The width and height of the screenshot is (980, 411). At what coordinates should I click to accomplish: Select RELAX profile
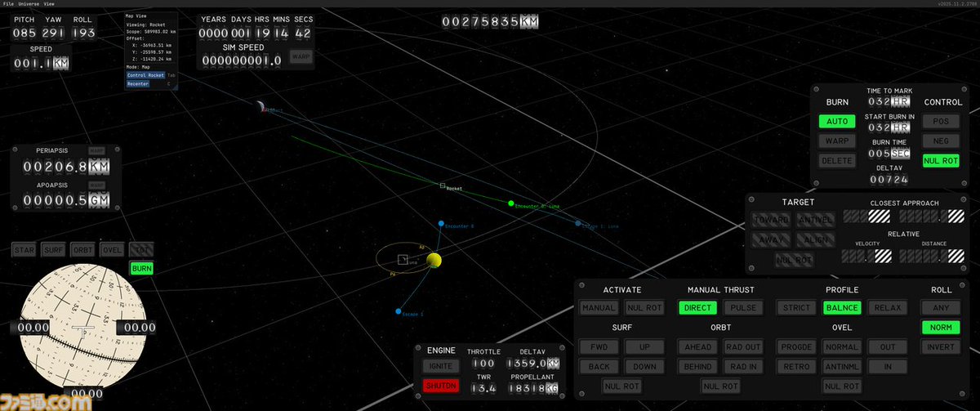pyautogui.click(x=888, y=308)
